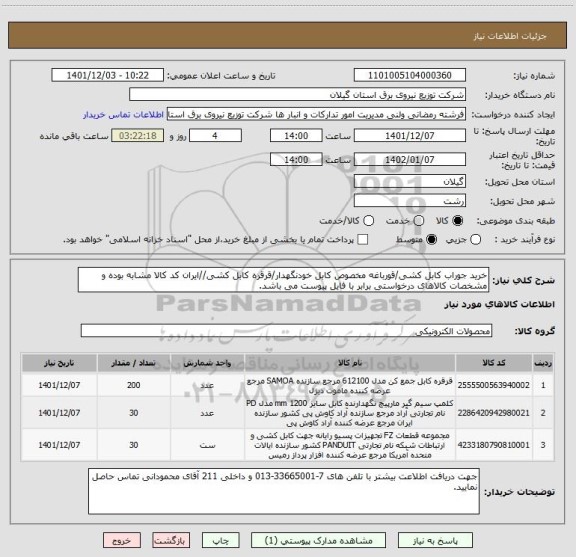
Task: Click the ردیف column header
Action: pyautogui.click(x=543, y=363)
